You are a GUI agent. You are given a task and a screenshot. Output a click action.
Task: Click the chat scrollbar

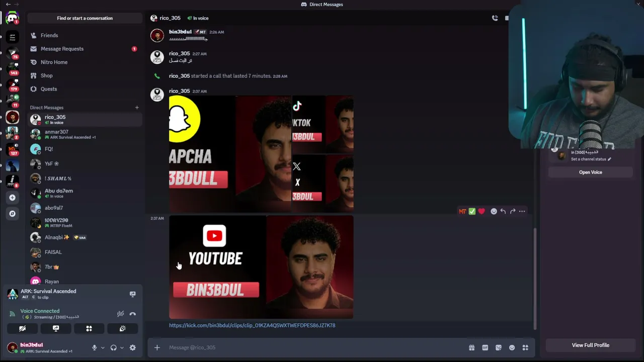coord(535,279)
